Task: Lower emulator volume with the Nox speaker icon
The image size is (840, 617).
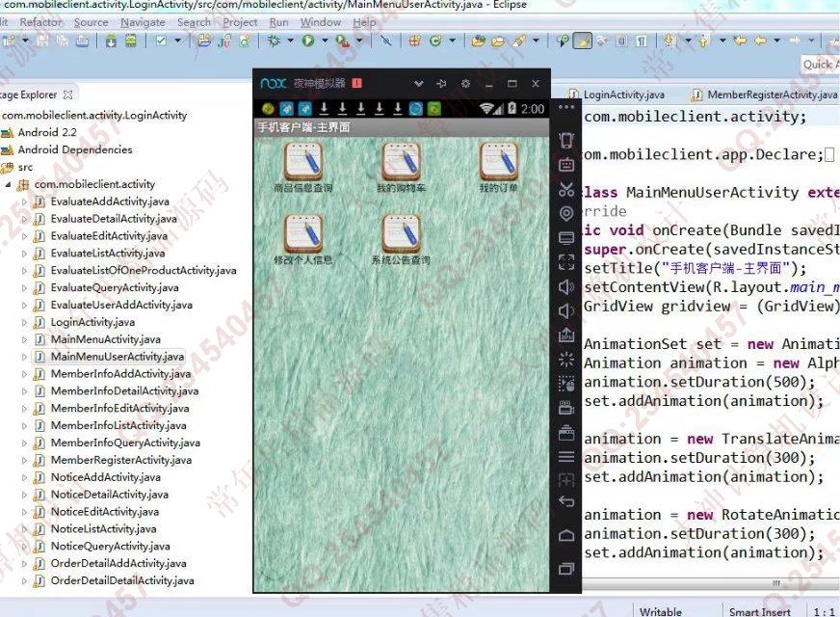Action: [x=565, y=311]
